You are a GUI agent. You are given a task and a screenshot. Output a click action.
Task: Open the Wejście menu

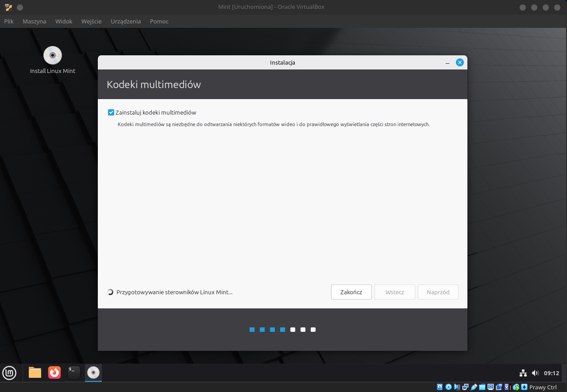coord(91,21)
